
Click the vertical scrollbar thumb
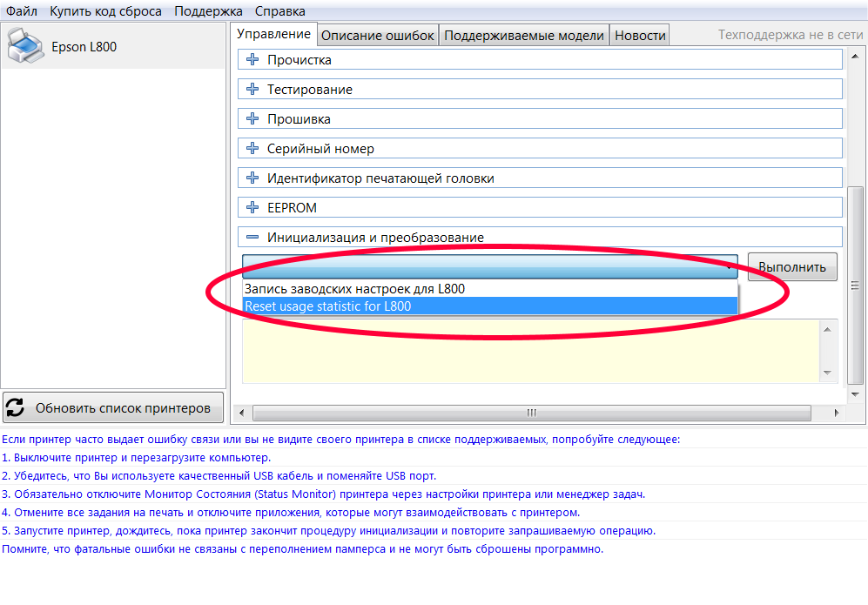coord(855,285)
